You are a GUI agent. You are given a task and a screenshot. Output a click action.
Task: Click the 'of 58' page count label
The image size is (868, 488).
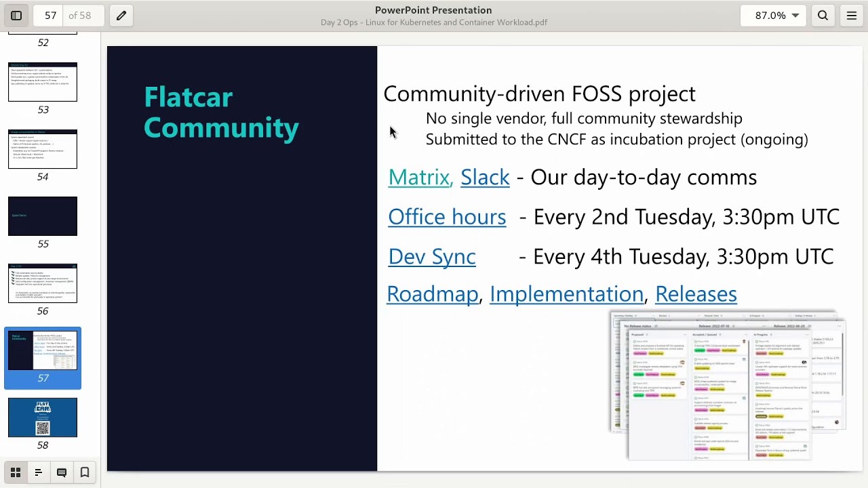coord(79,16)
